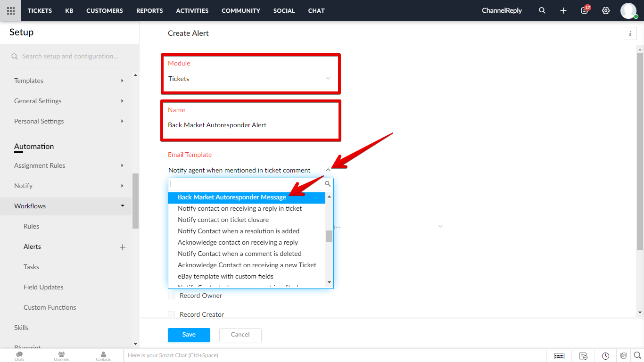Open Tasks under Workflows
The height and width of the screenshot is (362, 644).
tap(32, 267)
